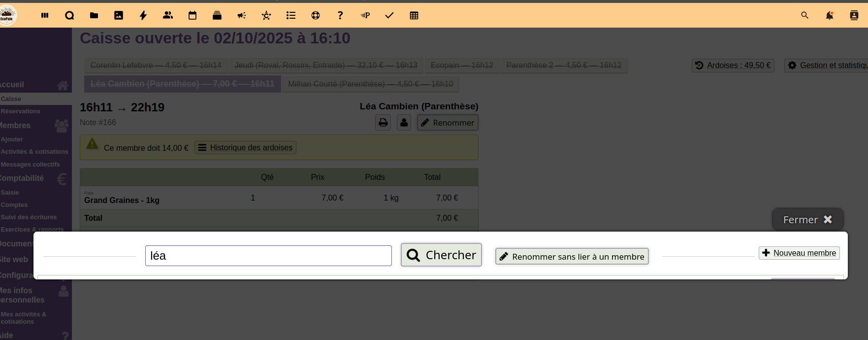Click the member profile icon beside Renommer
Screen dimensions: 868x340
404,123
